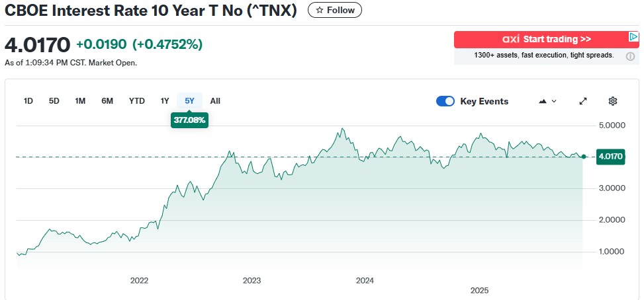
Task: Click the 4.0170 price label on the axis
Action: pyautogui.click(x=611, y=157)
